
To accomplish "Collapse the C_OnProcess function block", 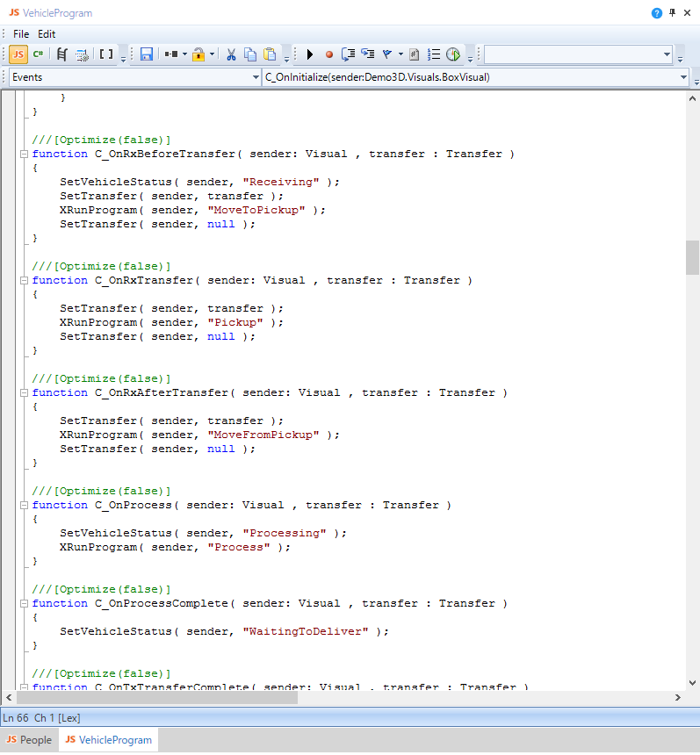I will point(24,505).
